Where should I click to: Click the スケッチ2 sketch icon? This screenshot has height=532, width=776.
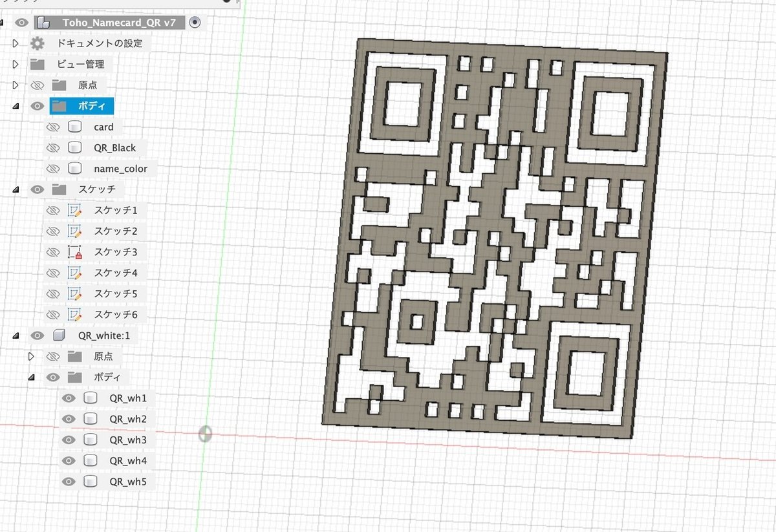74,231
